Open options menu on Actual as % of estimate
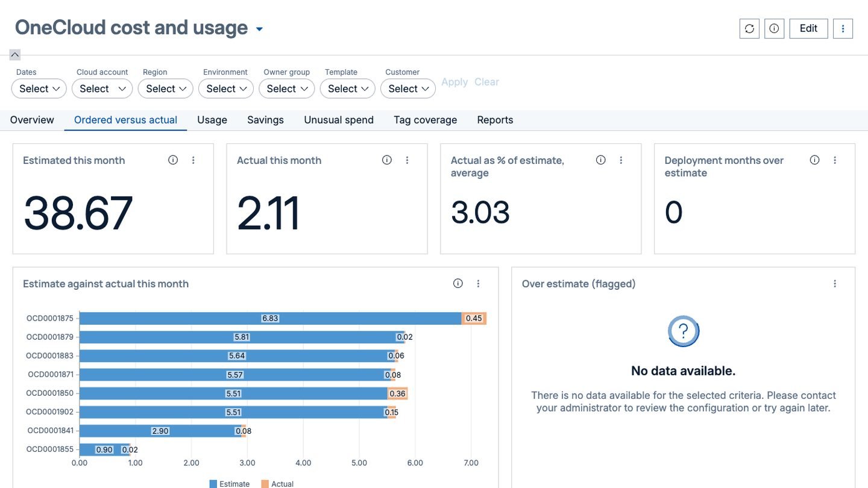The height and width of the screenshot is (488, 868). click(621, 160)
